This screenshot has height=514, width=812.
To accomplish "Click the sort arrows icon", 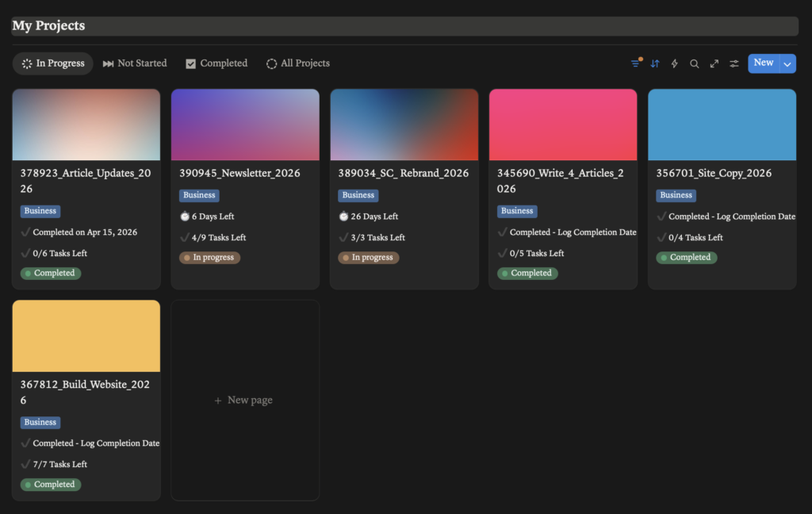I will (x=655, y=63).
